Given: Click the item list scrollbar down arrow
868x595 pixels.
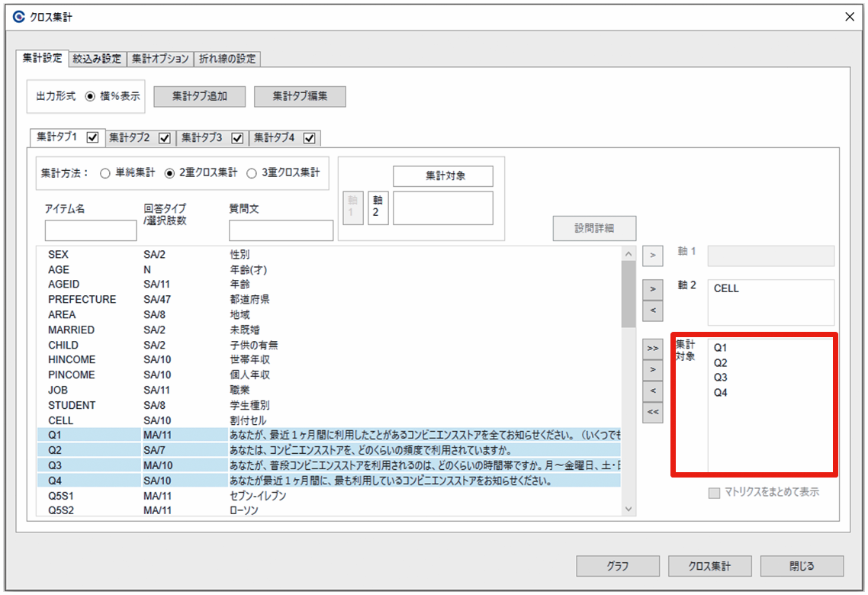Looking at the screenshot, I should [x=628, y=509].
